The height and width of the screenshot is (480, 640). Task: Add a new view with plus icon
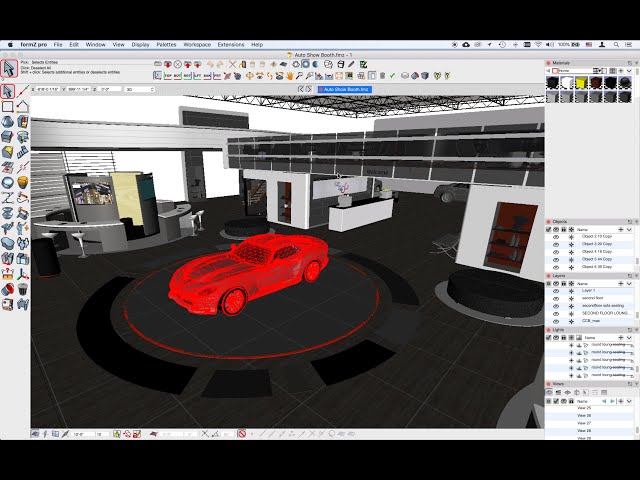[621, 401]
